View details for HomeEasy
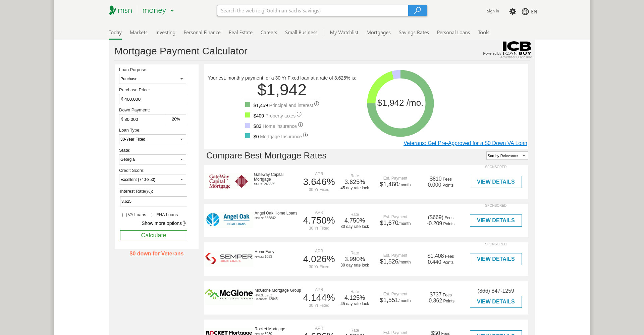This screenshot has height=335, width=644. (x=496, y=259)
